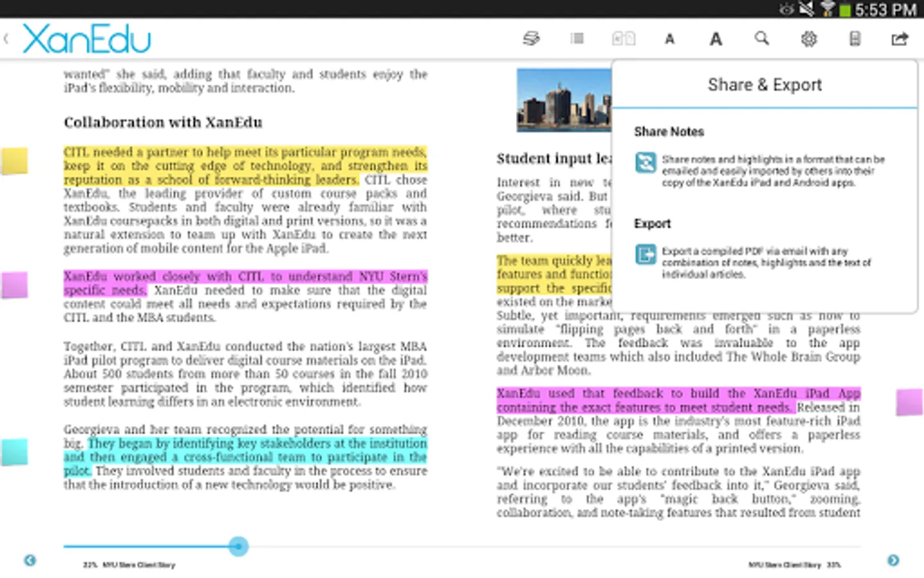The image size is (924, 578).
Task: Tap the 'Collaboration with XanEdu' heading
Action: [x=163, y=123]
